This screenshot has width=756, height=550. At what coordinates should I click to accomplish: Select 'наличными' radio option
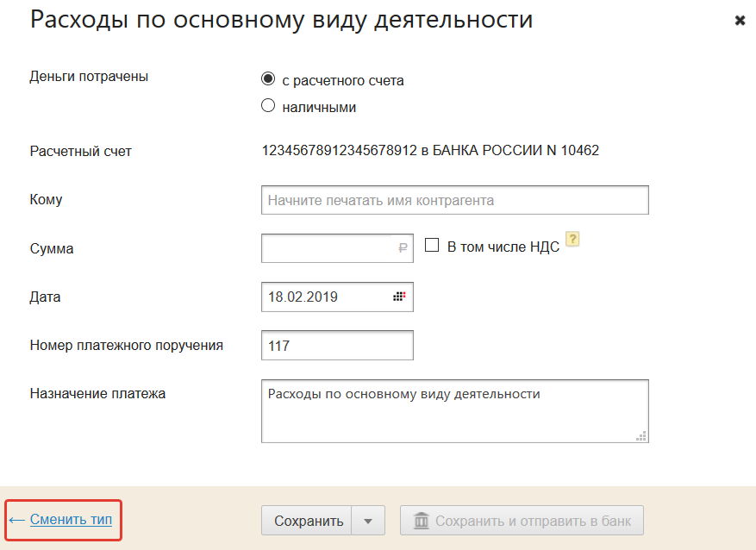268,106
